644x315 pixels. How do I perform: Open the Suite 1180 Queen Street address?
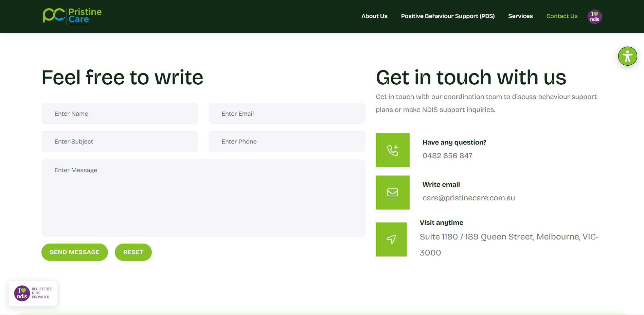tap(509, 245)
